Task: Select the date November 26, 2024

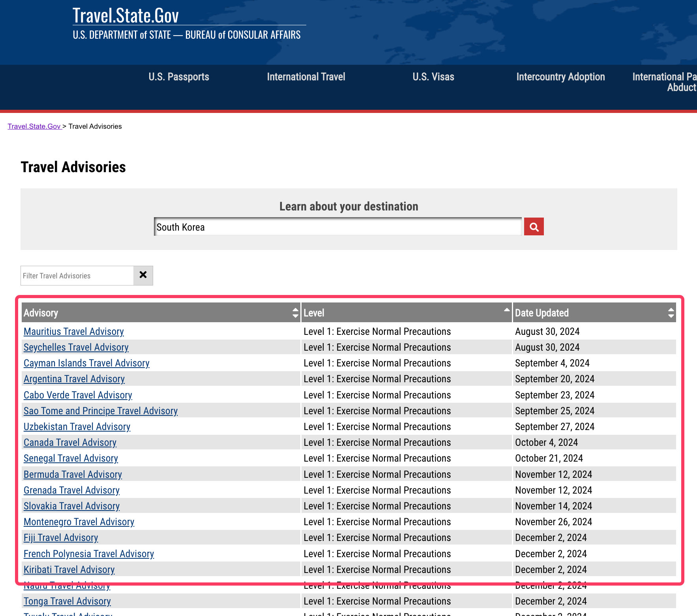Action: [553, 522]
